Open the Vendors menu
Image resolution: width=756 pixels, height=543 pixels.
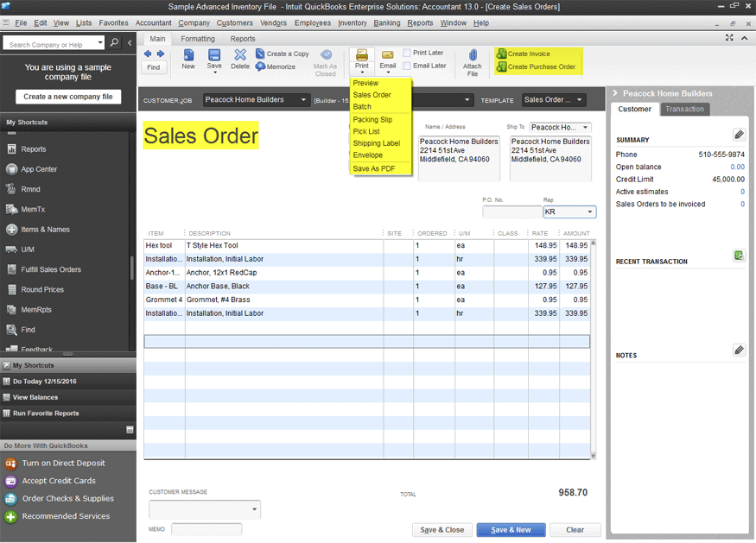pos(273,22)
